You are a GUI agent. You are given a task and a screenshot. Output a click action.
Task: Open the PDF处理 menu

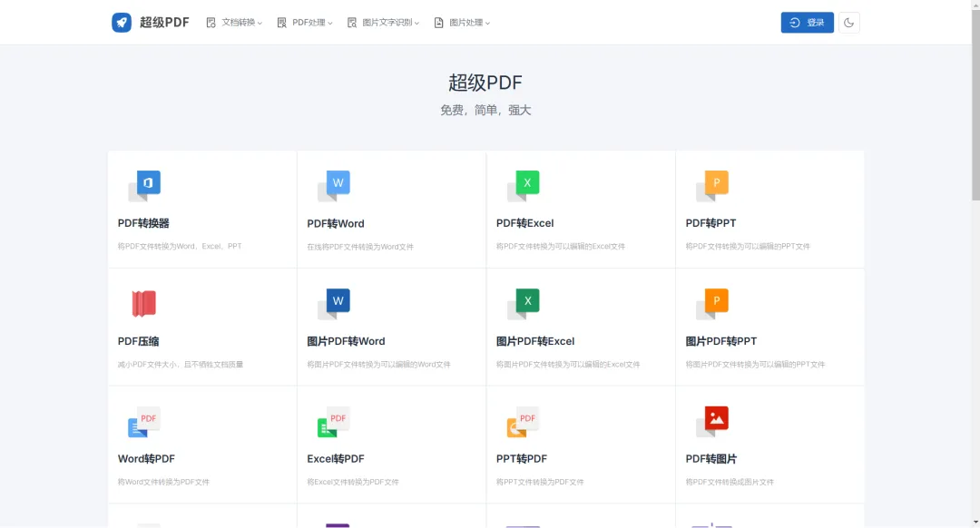(x=305, y=23)
